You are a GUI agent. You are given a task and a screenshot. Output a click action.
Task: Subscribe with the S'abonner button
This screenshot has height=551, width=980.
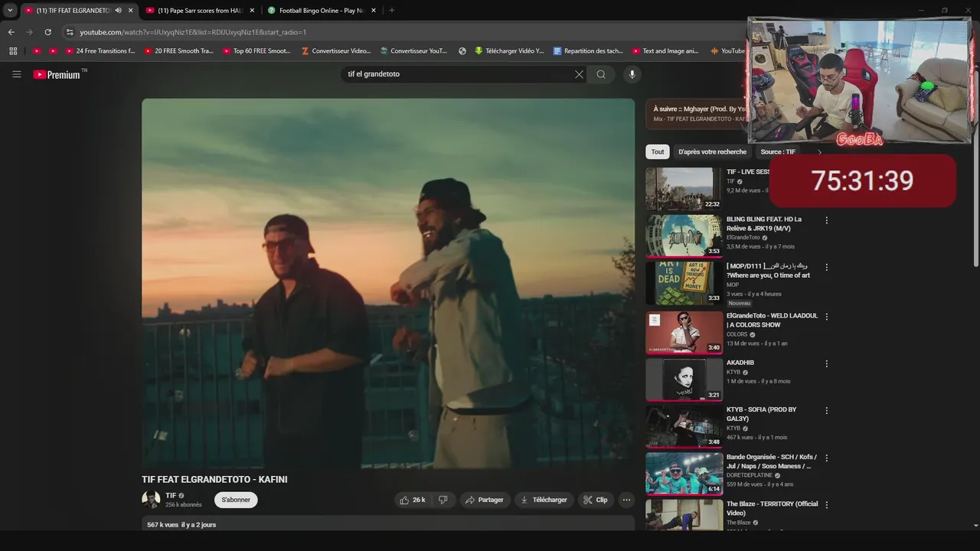click(236, 500)
